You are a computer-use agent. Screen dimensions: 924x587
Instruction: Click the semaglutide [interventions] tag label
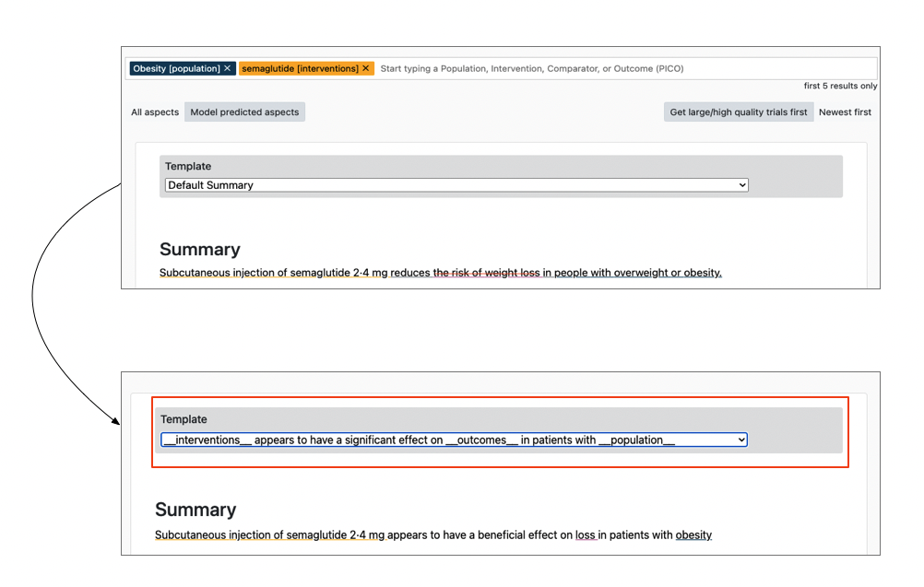300,68
